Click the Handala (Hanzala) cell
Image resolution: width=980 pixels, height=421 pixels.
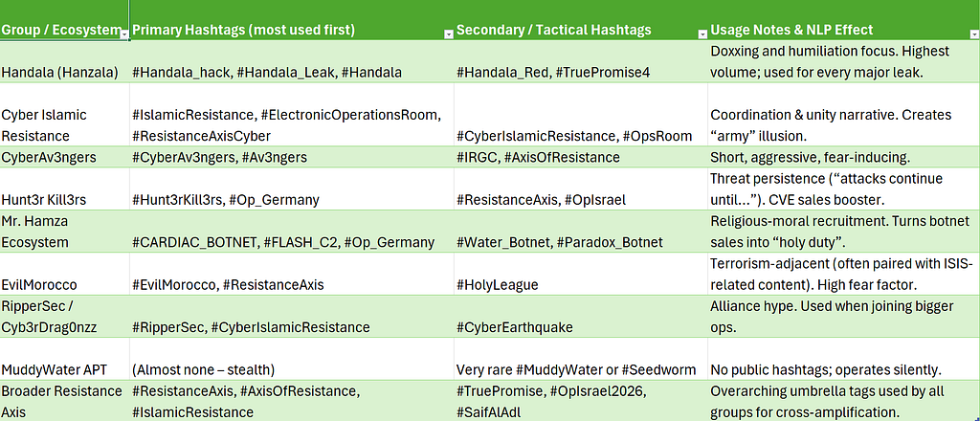click(65, 62)
